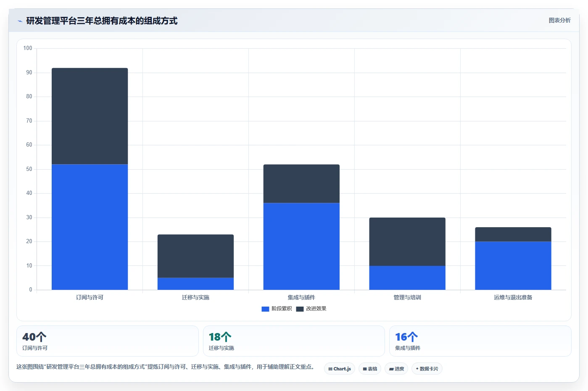Toggle the 改进效果 legend dark swatch

click(300, 309)
